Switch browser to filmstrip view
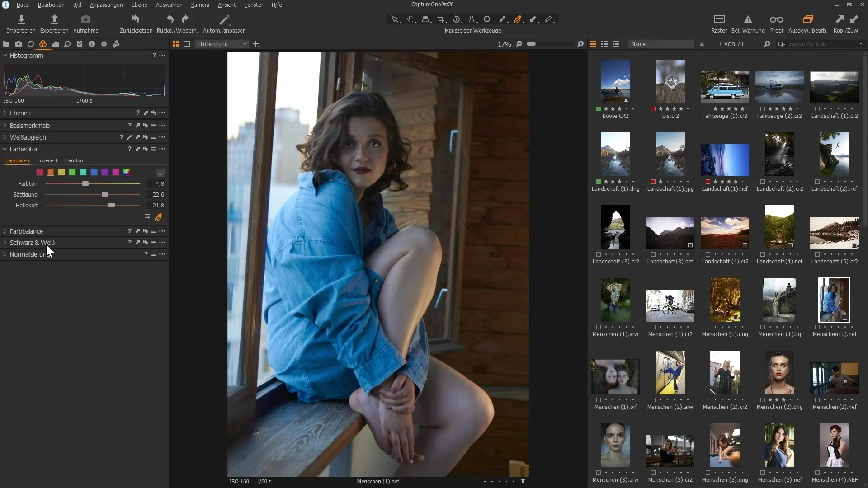The height and width of the screenshot is (488, 868). point(616,44)
